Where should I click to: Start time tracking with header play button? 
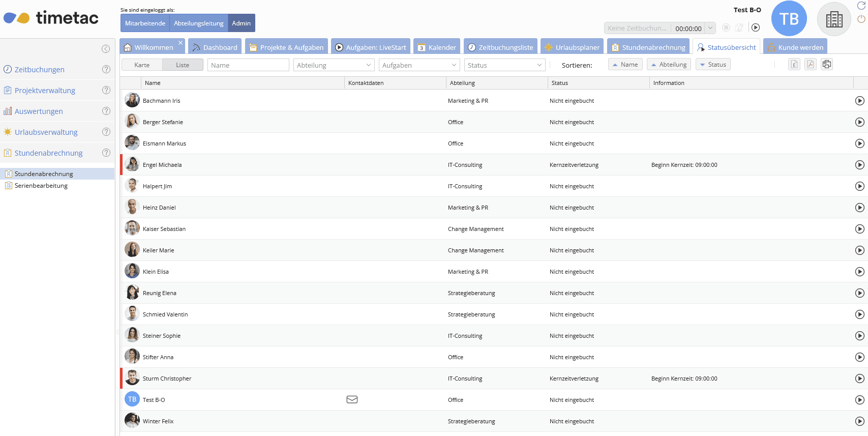tap(756, 28)
